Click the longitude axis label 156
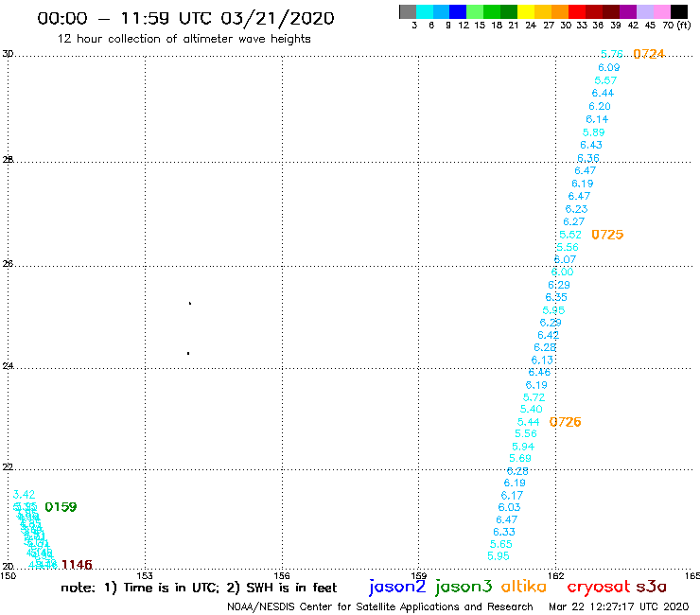The image size is (700, 615). pyautogui.click(x=282, y=575)
